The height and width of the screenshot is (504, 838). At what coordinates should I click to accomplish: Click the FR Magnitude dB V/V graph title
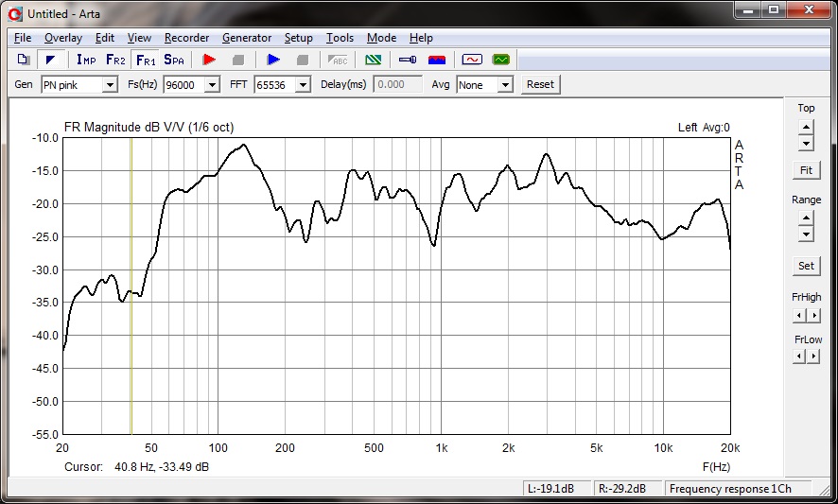(148, 128)
